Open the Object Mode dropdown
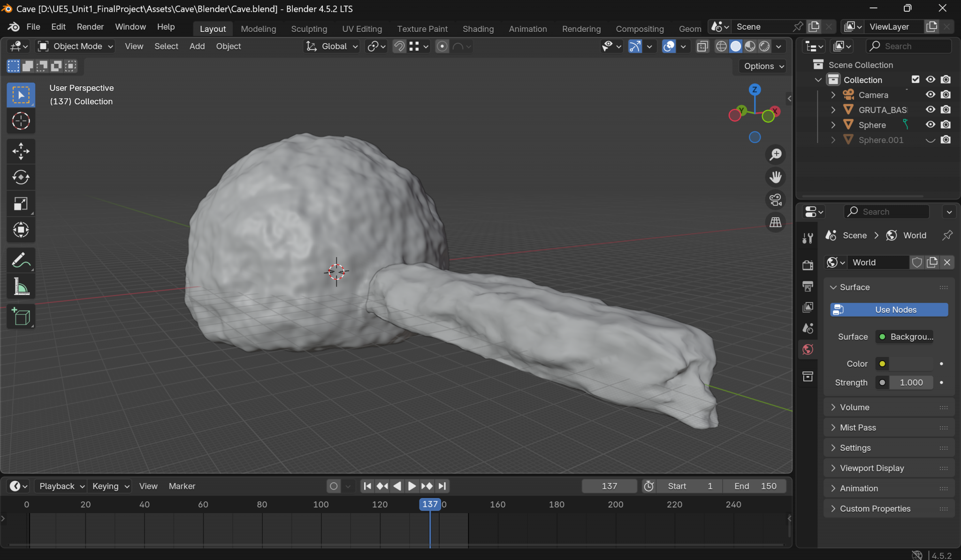This screenshot has width=961, height=560. click(x=76, y=46)
